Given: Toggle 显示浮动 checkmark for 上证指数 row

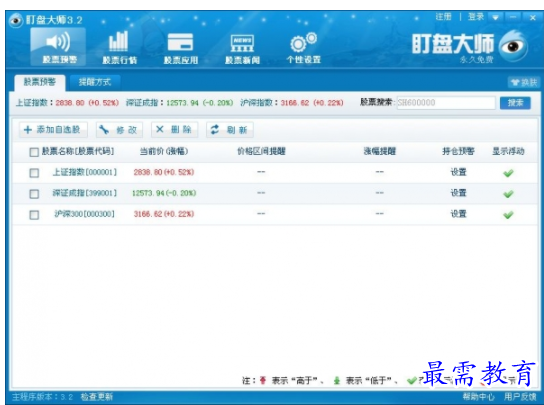Looking at the screenshot, I should pyautogui.click(x=508, y=173).
